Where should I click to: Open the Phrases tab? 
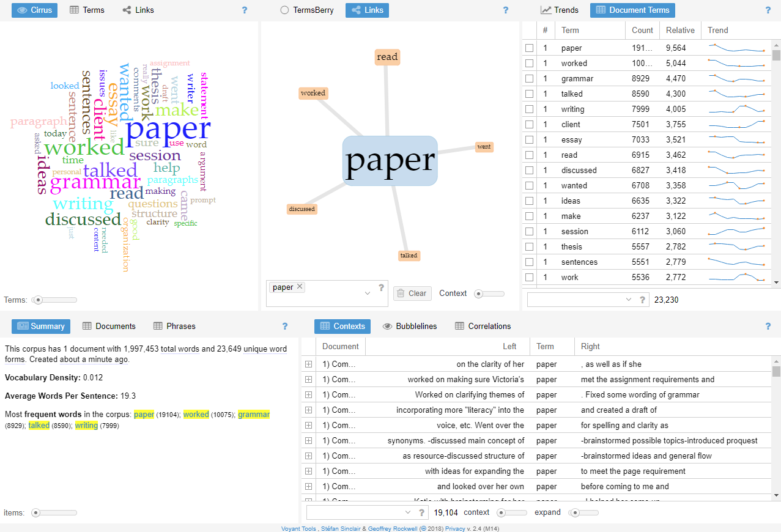[x=175, y=327]
